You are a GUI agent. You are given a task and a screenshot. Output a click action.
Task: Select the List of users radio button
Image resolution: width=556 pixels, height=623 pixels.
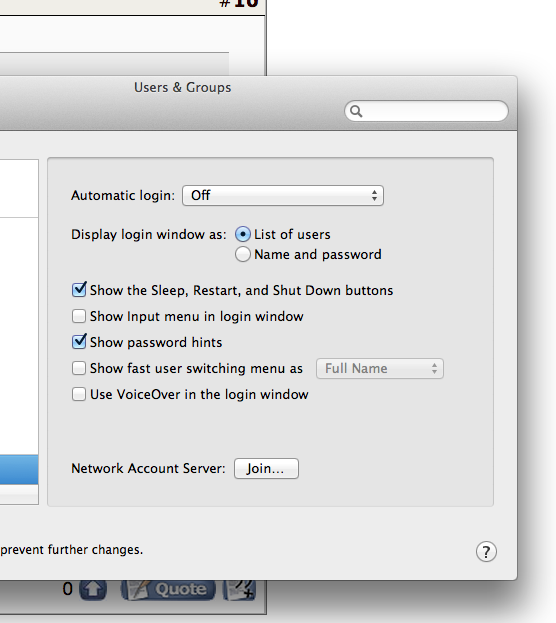coord(243,234)
